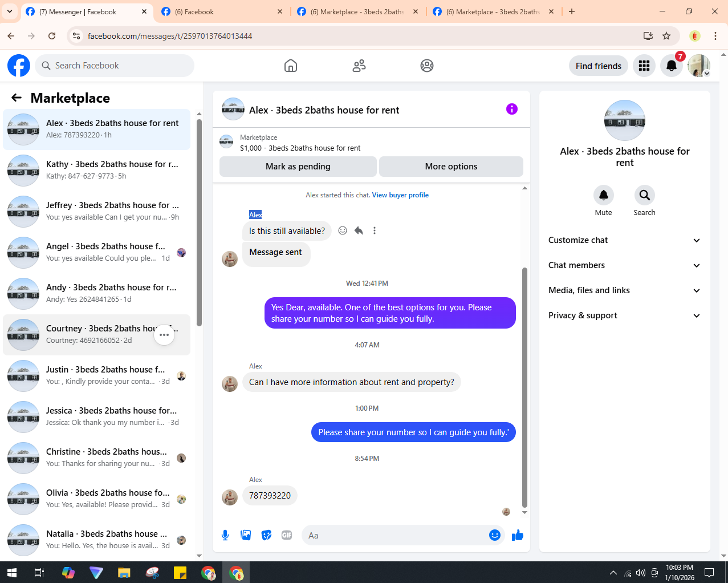
Task: Open a new browser tab
Action: point(572,11)
